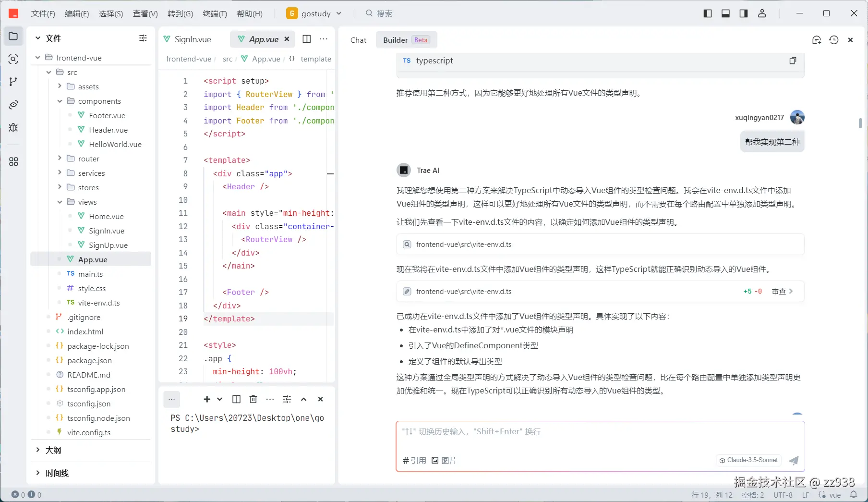868x502 pixels.
Task: Close the App.vue editor tab
Action: [x=287, y=39]
